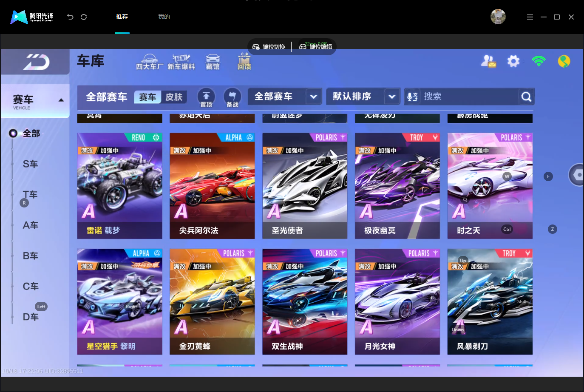The width and height of the screenshot is (584, 392).
Task: Click the ZD logo at top left
Action: [36, 62]
